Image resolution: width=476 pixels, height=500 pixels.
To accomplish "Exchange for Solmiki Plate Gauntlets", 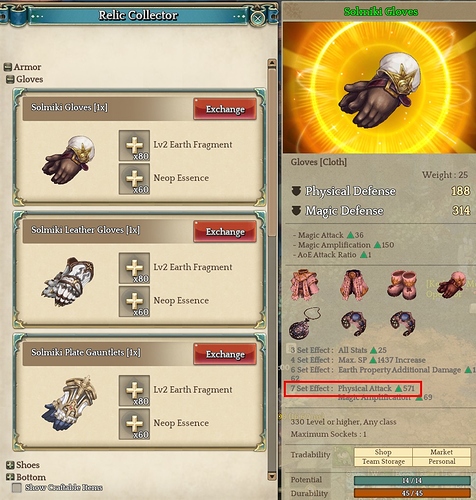I will pos(225,354).
